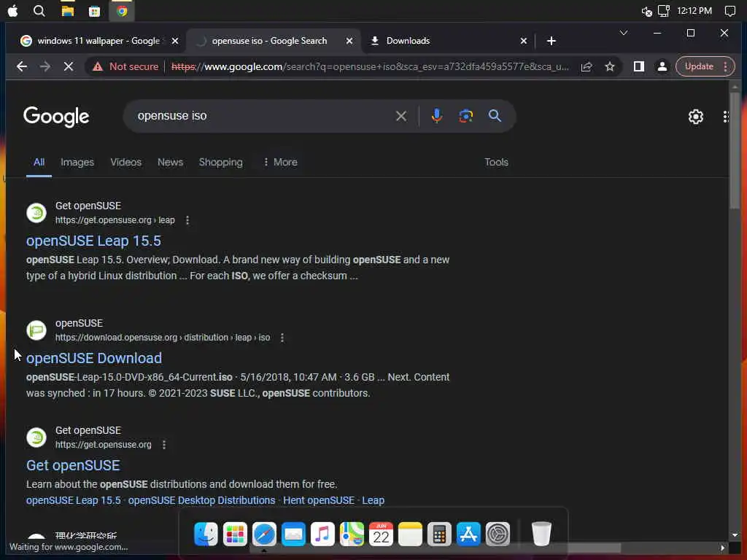Open Safari from the dock

point(264,534)
